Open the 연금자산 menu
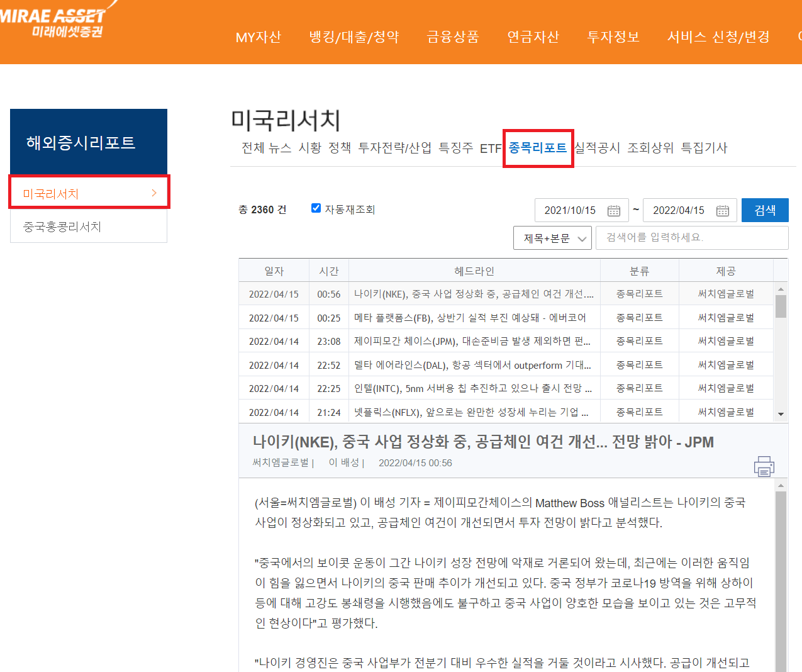Screen dimensions: 802x672 533,37
